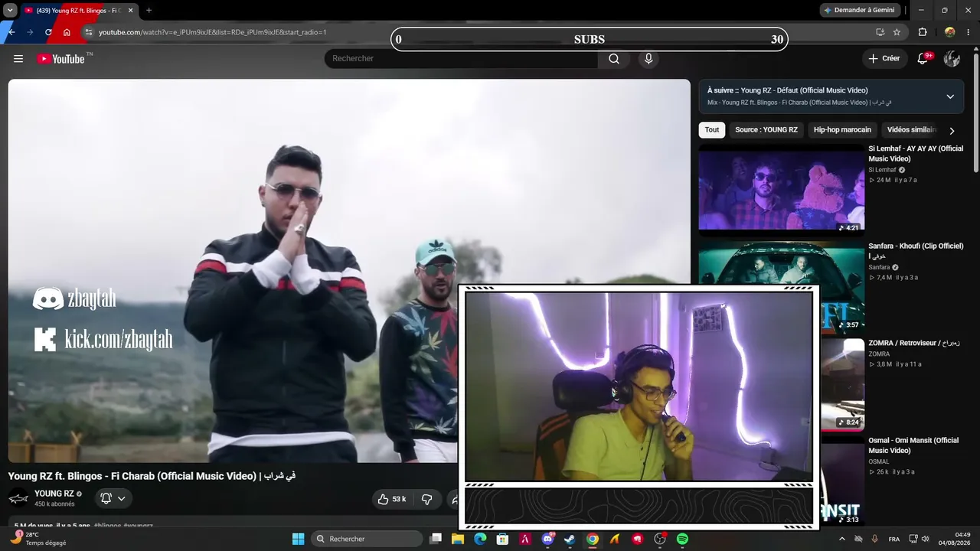Viewport: 980px width, 551px height.
Task: Show hidden system tray icons
Action: point(842,540)
